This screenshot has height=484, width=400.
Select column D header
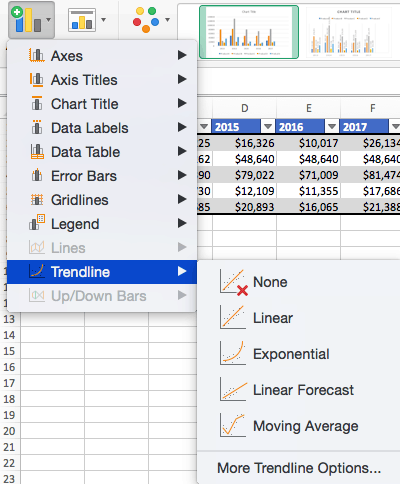[244, 108]
